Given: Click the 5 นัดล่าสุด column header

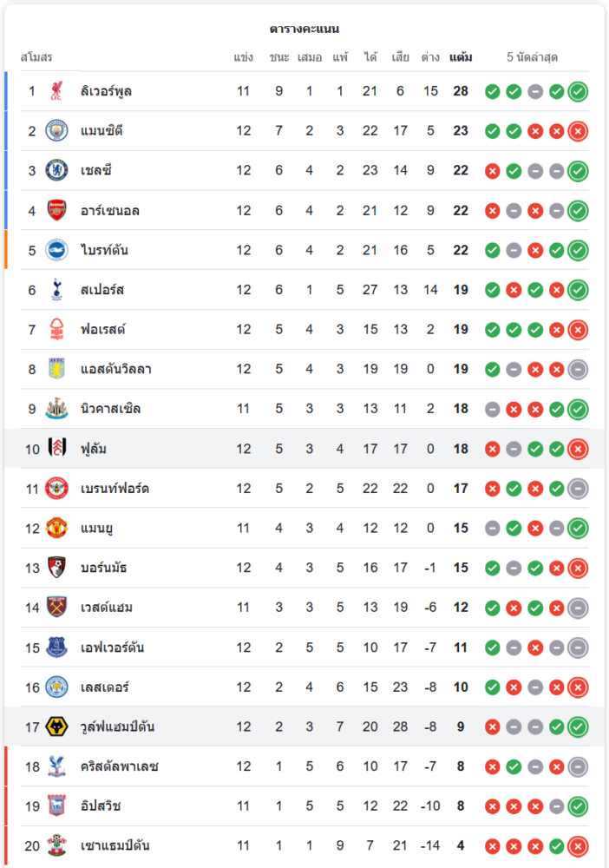Looking at the screenshot, I should (x=532, y=57).
